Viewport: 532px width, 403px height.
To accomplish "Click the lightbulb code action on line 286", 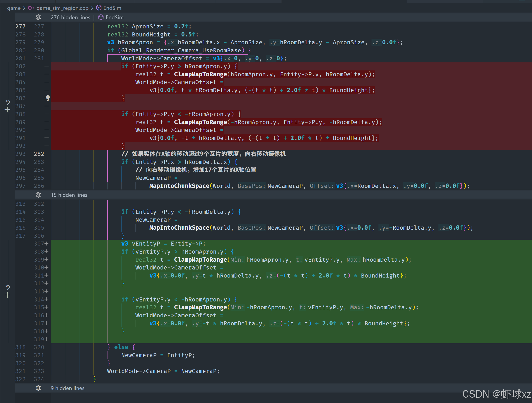I will [48, 98].
